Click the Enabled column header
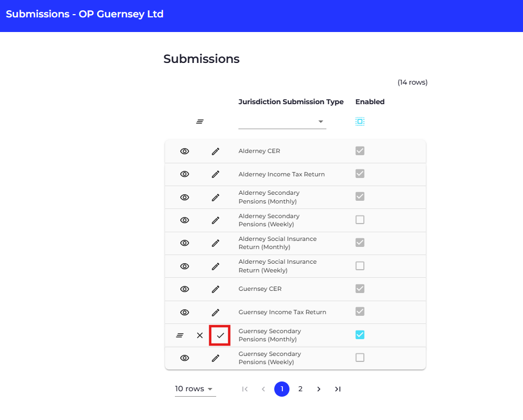Screen dimensions: 523x420 [370, 102]
